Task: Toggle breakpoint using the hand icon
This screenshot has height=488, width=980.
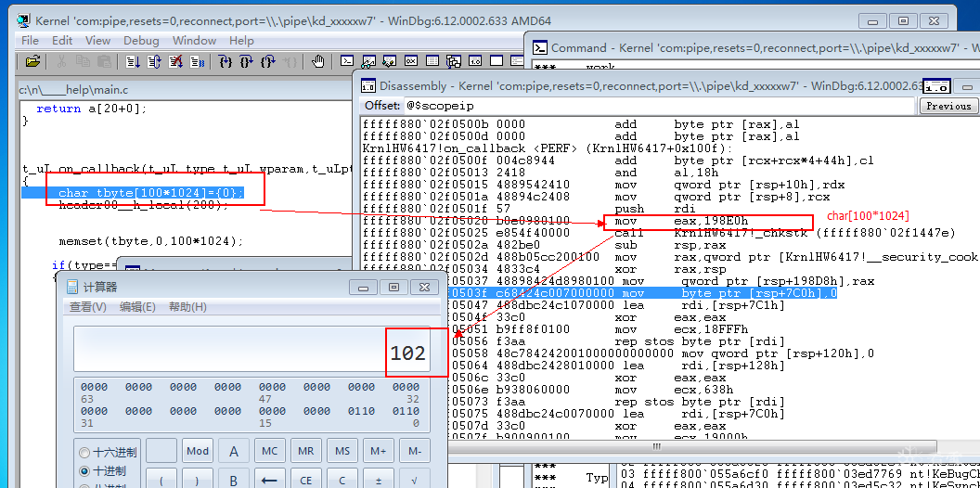Action: pyautogui.click(x=318, y=61)
